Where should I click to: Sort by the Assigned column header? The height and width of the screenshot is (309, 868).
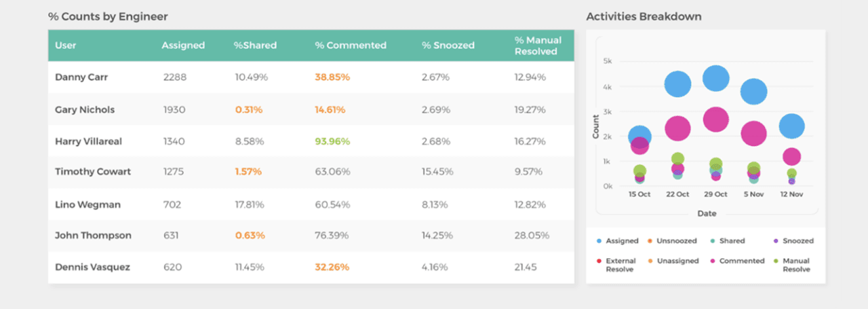coord(183,46)
